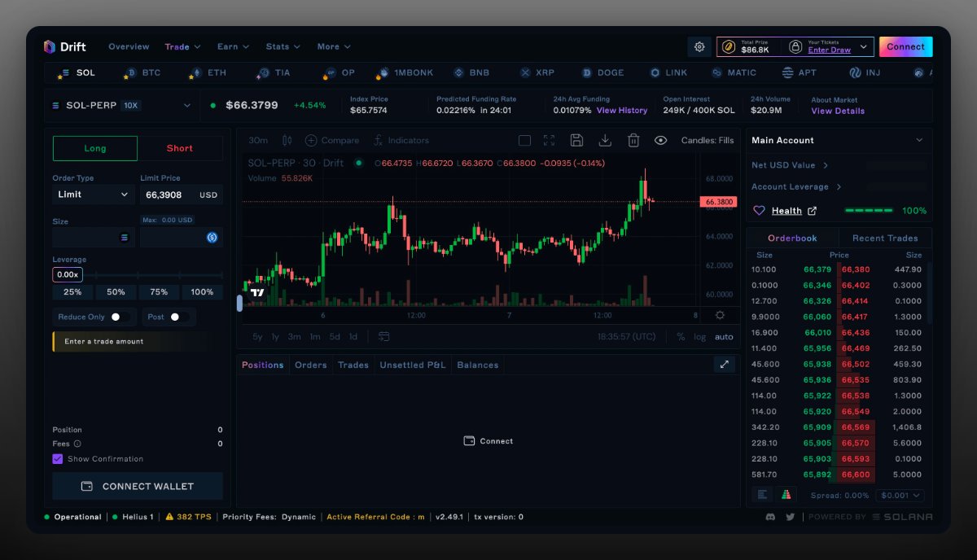Open the settings gear in header
This screenshot has height=560, width=977.
coord(699,47)
